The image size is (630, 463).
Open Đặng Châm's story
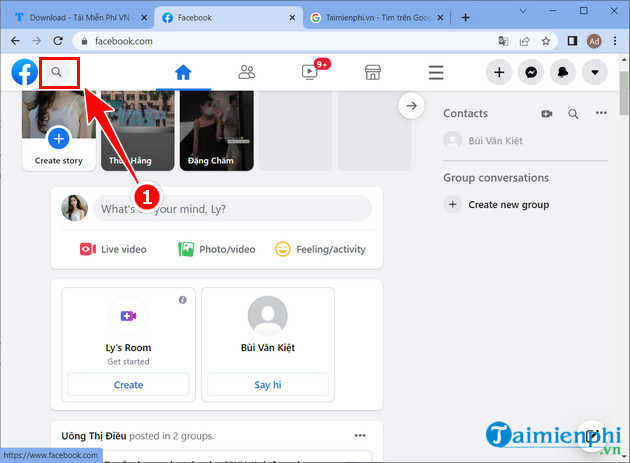[217, 131]
